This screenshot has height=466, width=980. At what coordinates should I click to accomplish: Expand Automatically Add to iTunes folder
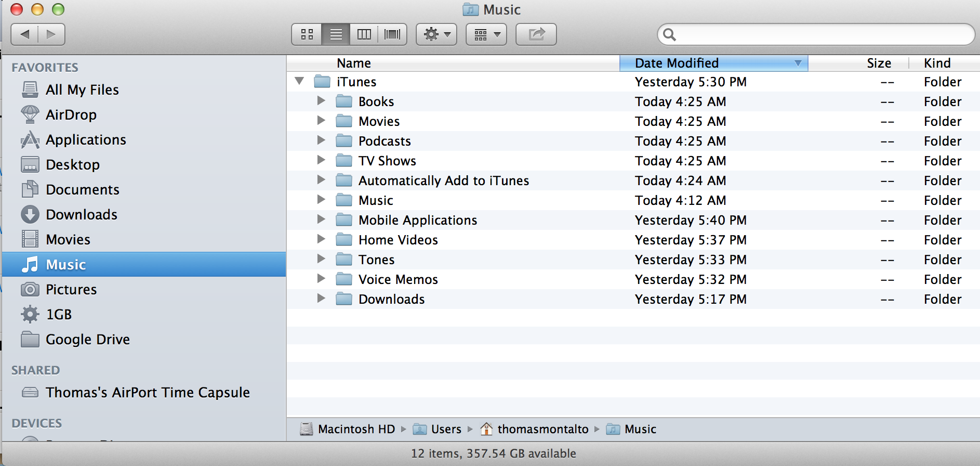321,179
